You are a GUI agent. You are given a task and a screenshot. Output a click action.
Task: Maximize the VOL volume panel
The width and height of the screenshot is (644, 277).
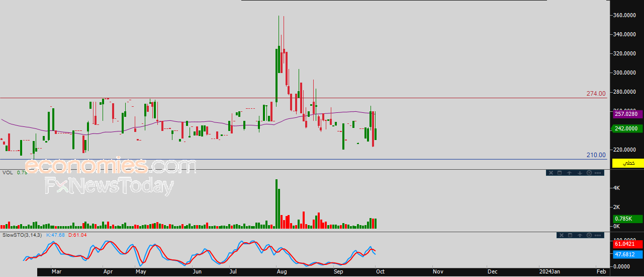click(x=560, y=173)
